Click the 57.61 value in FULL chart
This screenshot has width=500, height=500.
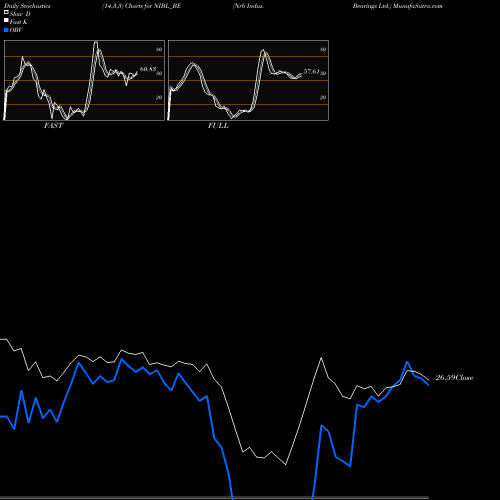click(312, 72)
